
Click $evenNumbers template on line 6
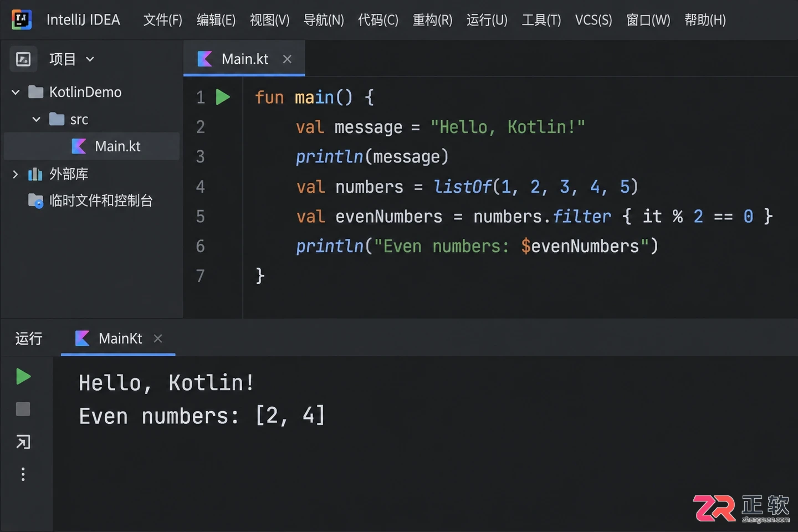point(580,246)
